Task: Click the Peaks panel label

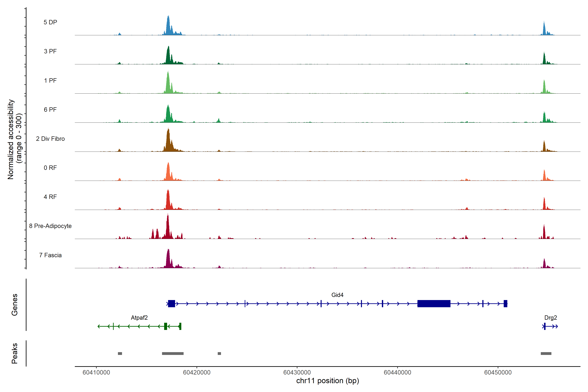Action: [x=15, y=353]
